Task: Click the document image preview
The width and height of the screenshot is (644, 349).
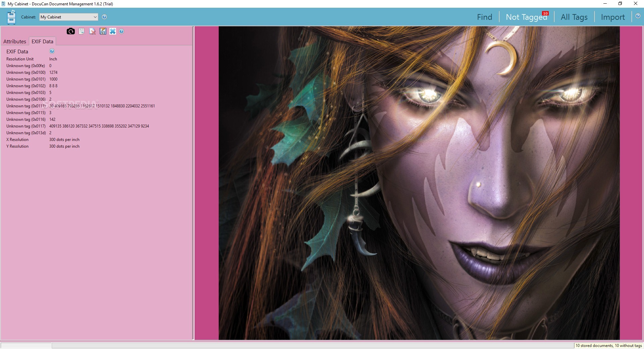Action: [419, 183]
